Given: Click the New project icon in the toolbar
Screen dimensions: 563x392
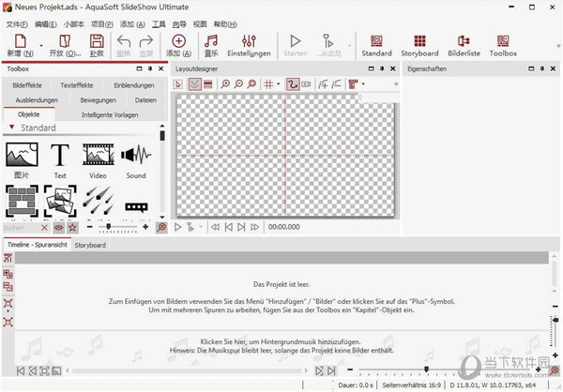Looking at the screenshot, I should click(20, 41).
